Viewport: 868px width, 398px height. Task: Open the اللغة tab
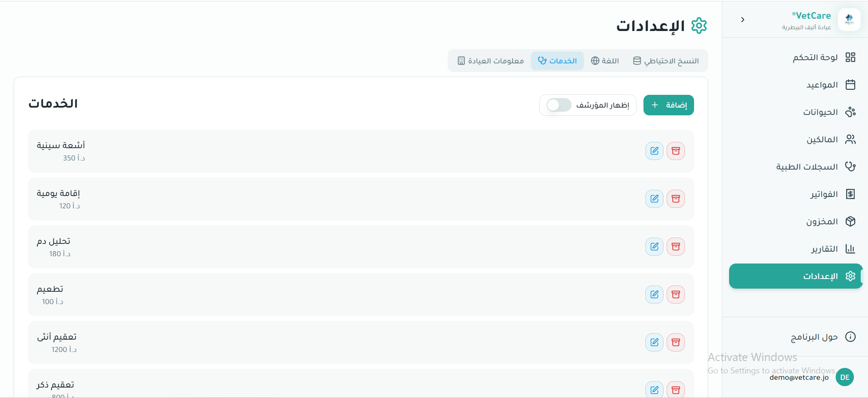click(605, 61)
